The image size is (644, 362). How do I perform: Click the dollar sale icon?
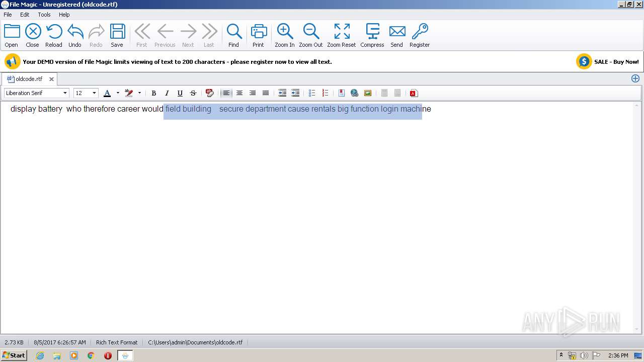click(x=584, y=61)
